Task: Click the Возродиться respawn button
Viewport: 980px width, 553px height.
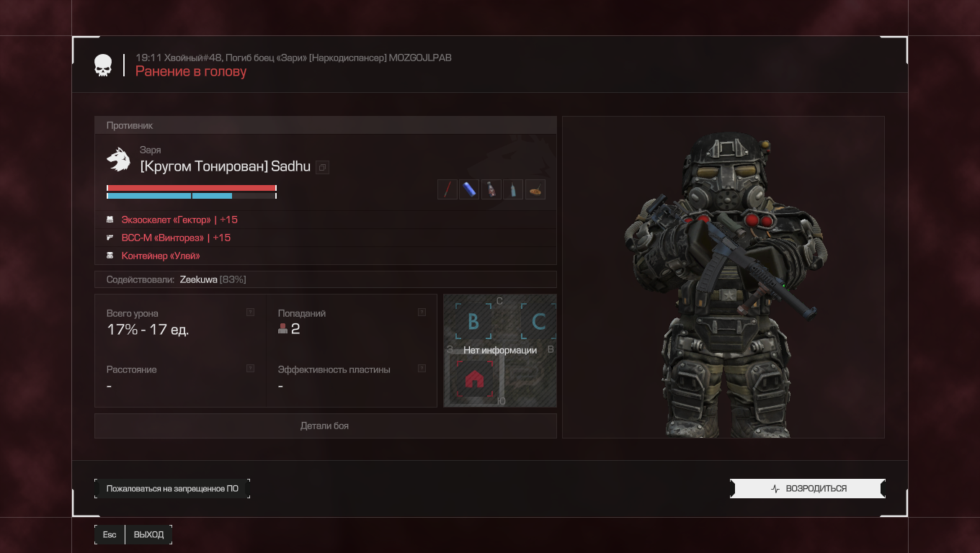Action: click(808, 488)
